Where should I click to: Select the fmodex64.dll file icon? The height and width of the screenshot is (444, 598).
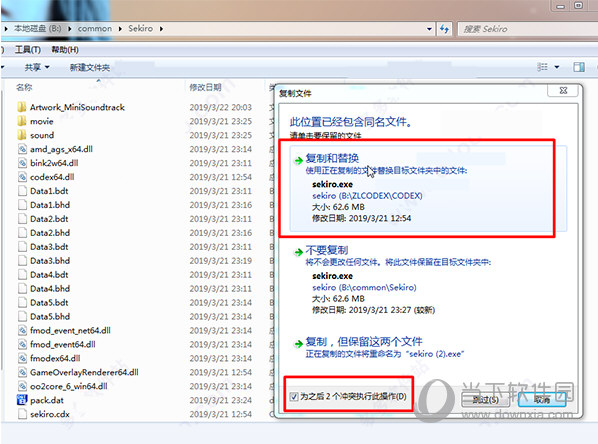pyautogui.click(x=23, y=358)
